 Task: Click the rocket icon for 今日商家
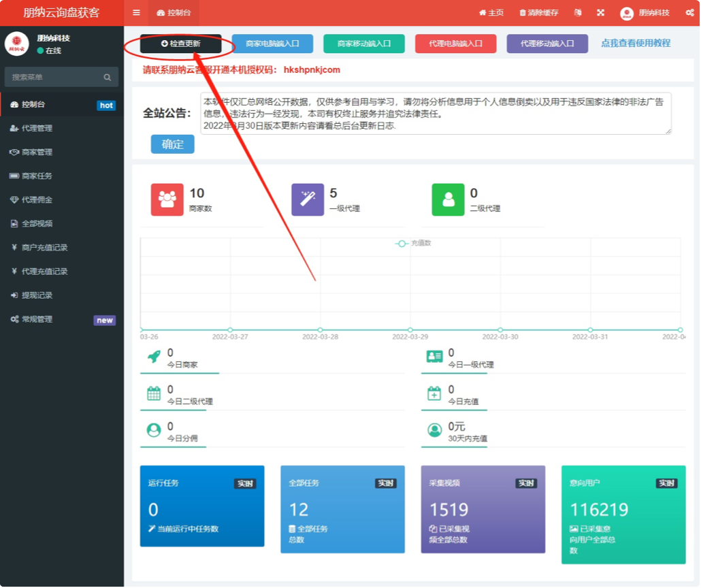tap(154, 357)
